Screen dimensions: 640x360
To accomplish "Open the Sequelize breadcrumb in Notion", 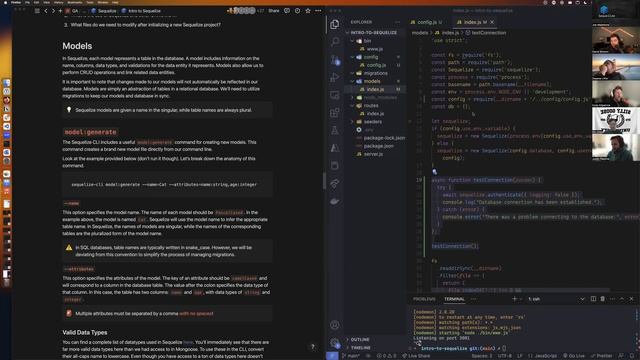I will [104, 11].
